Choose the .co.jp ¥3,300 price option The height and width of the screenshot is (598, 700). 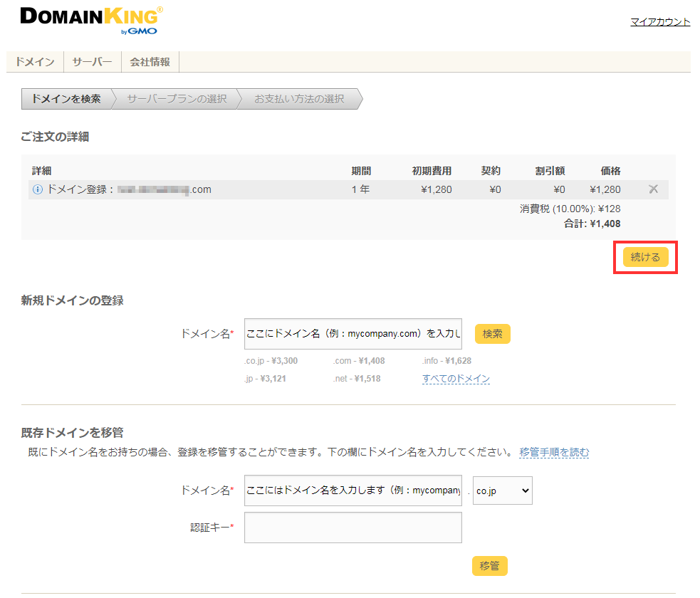tap(271, 361)
